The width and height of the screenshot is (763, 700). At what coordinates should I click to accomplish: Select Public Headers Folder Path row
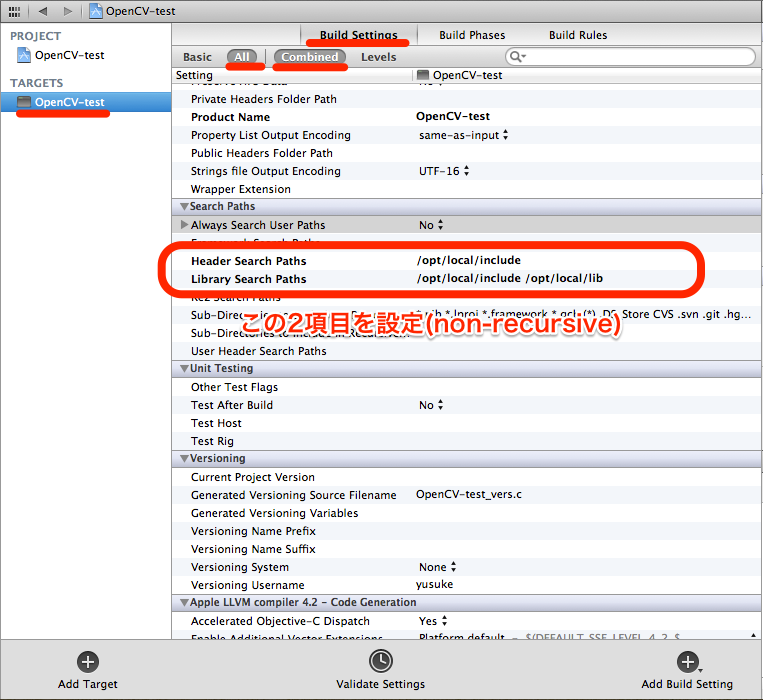click(466, 153)
